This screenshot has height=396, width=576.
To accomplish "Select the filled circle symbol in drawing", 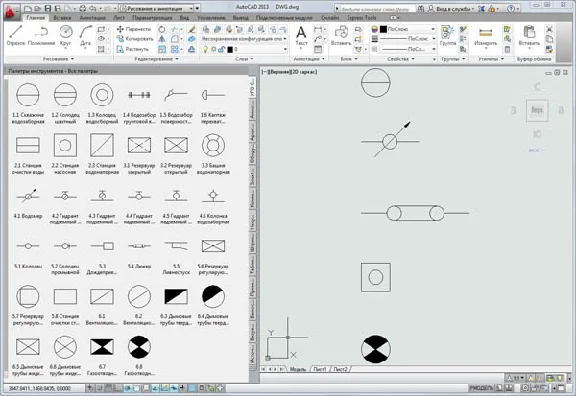I will pos(375,349).
